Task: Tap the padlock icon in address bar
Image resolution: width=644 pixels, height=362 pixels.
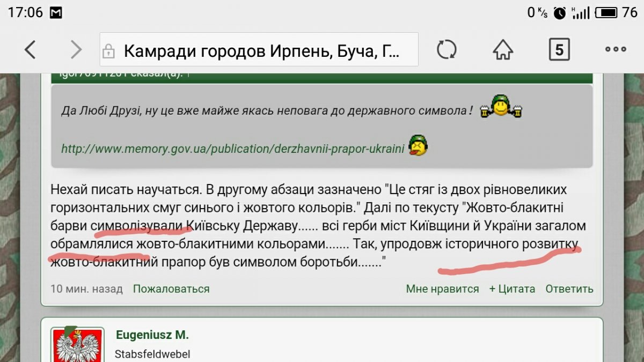Action: [108, 51]
